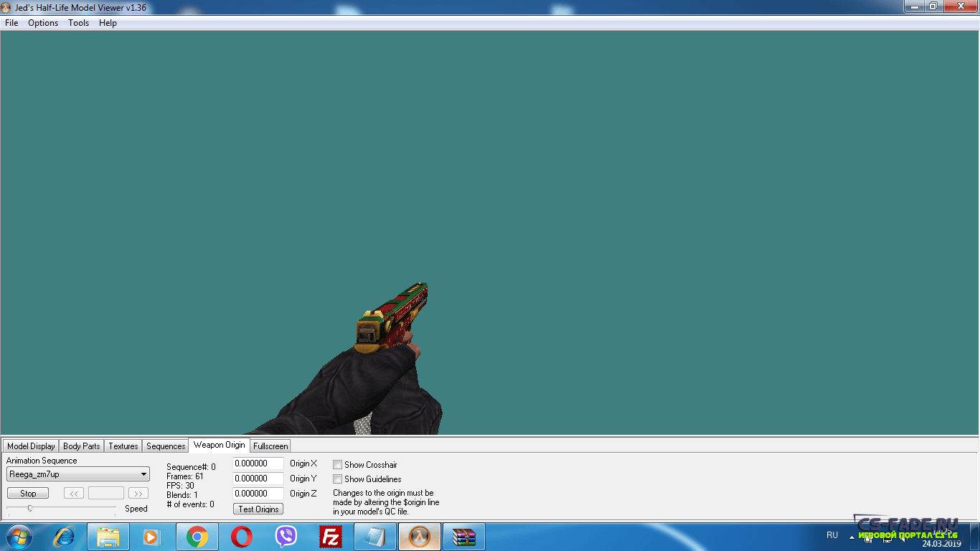
Task: Open WinRAR from taskbar
Action: (464, 537)
